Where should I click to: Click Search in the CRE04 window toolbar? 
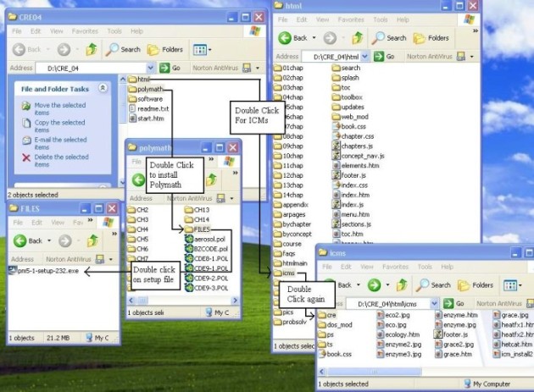123,49
